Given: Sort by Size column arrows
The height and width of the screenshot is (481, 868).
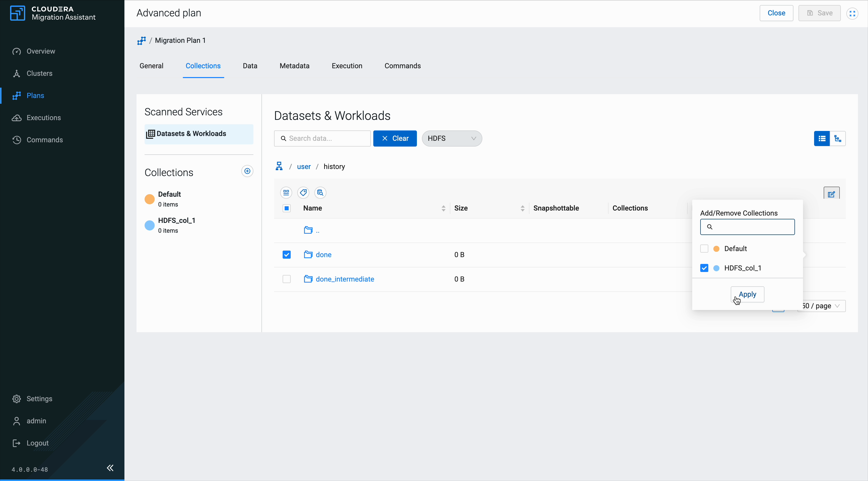Looking at the screenshot, I should pyautogui.click(x=523, y=209).
